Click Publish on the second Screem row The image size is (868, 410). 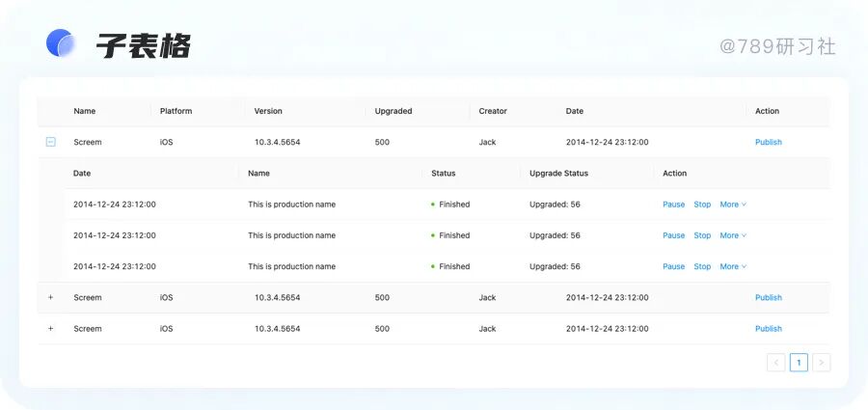[769, 297]
